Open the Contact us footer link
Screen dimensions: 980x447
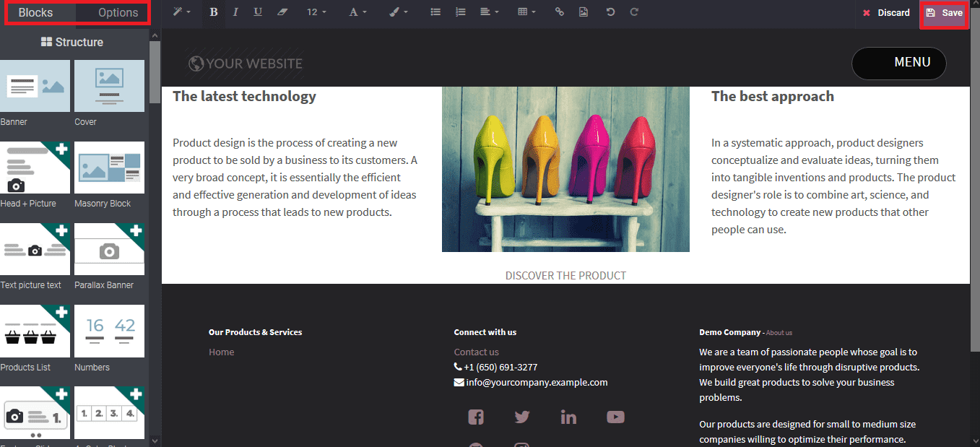point(476,352)
